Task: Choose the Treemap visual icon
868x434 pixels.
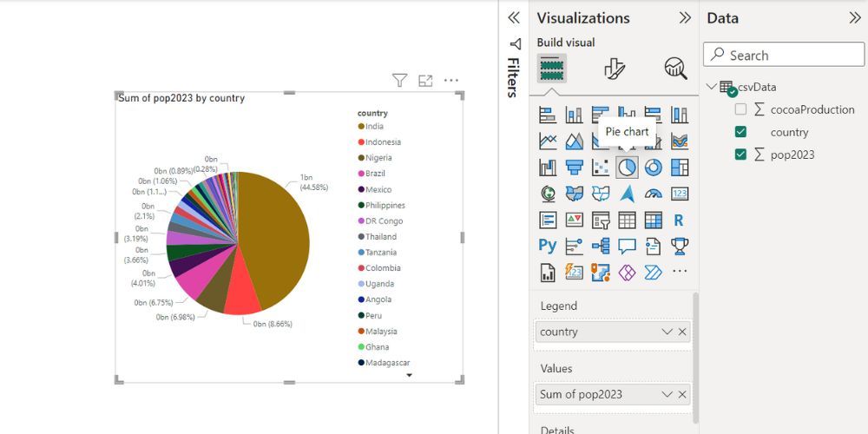Action: pos(680,168)
